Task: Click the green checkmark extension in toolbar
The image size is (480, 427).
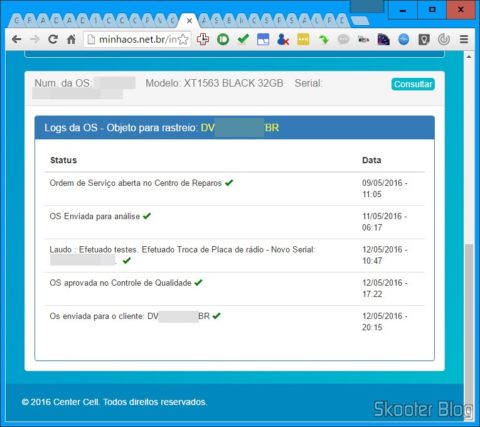Action: [243, 39]
